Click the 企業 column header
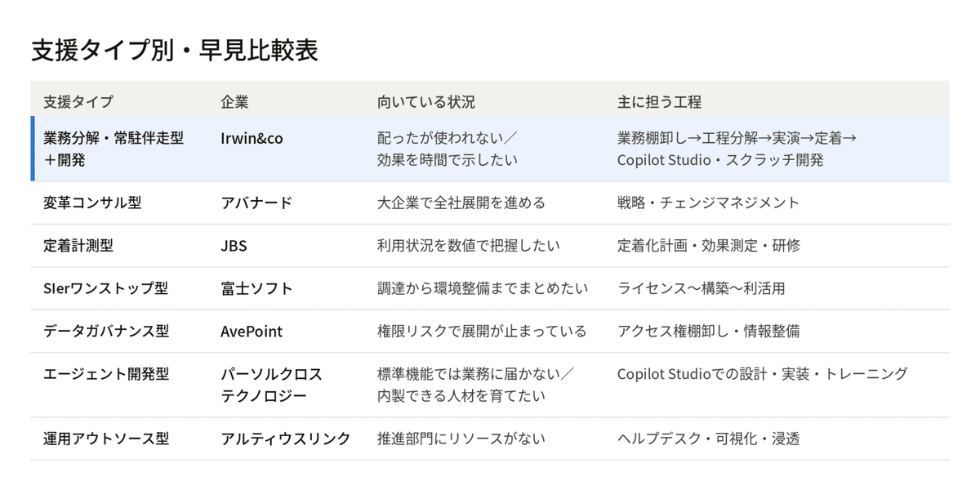 point(234,102)
